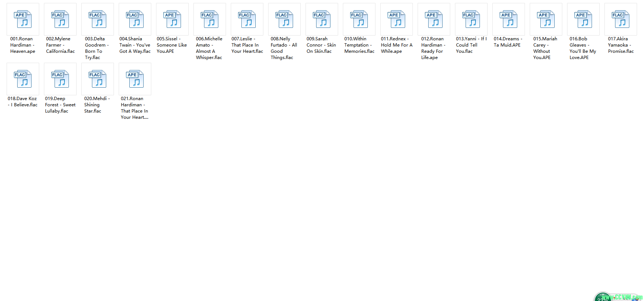Viewport: 644px width, 301px height.
Task: Click the 011.Rednex - Hold Me For A While icon
Action: tap(396, 19)
